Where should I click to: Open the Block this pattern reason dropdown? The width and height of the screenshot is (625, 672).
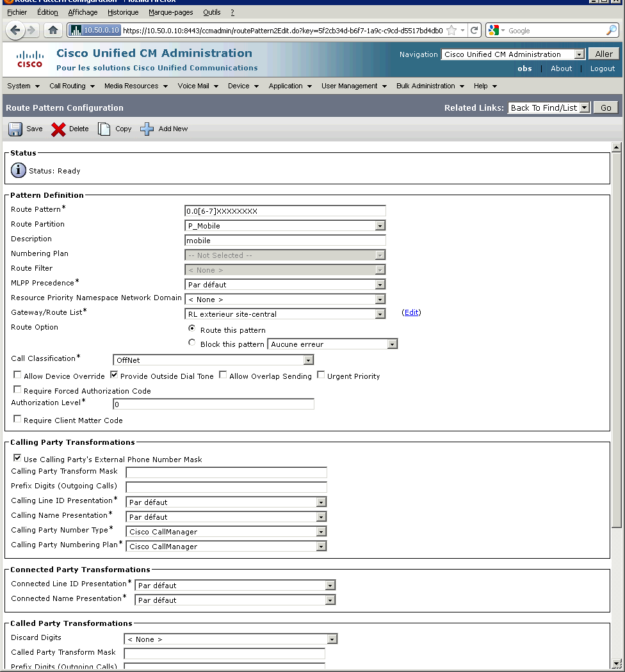(x=332, y=344)
